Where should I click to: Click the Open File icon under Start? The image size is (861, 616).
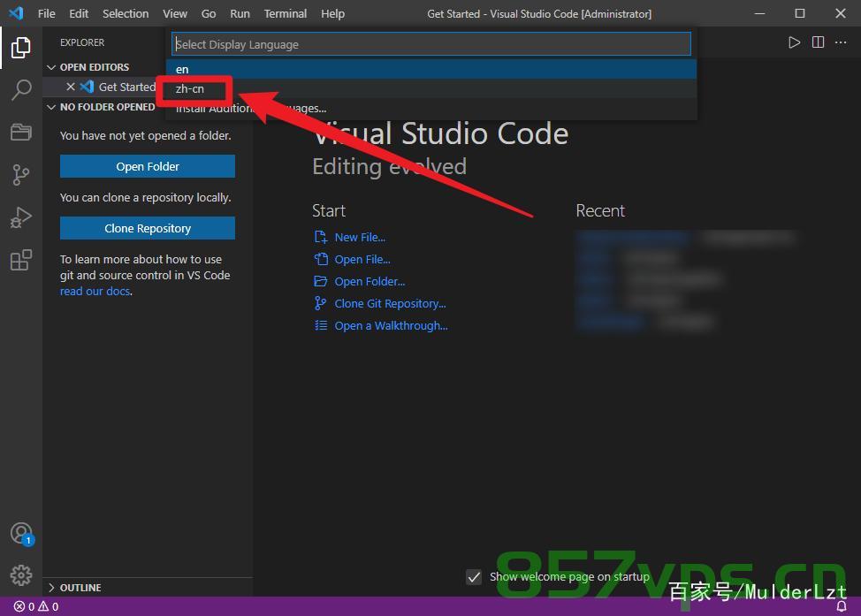coord(321,259)
